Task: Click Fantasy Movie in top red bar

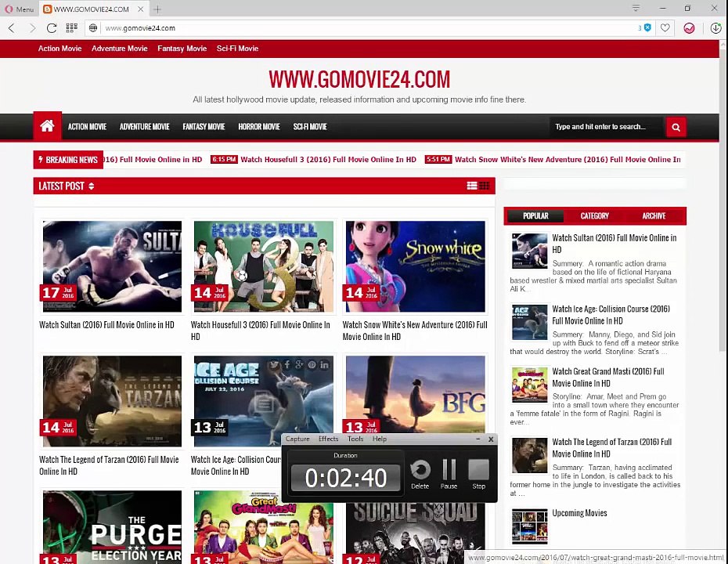Action: [x=182, y=49]
